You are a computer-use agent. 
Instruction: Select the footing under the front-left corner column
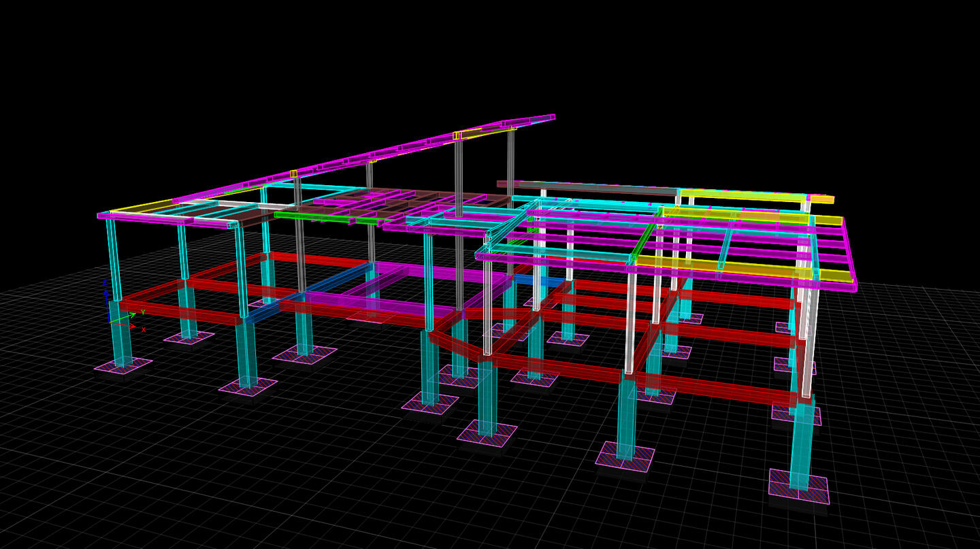pyautogui.click(x=122, y=366)
